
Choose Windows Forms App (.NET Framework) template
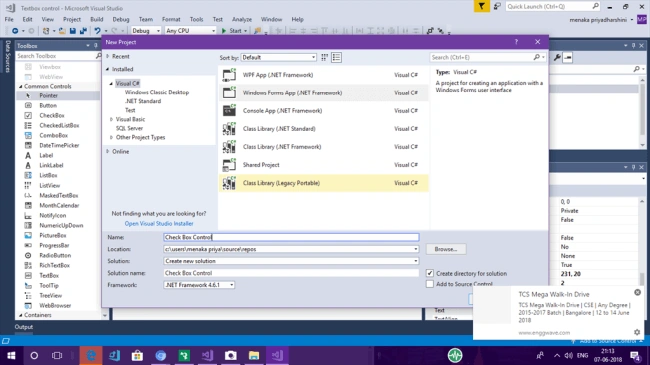pos(323,93)
